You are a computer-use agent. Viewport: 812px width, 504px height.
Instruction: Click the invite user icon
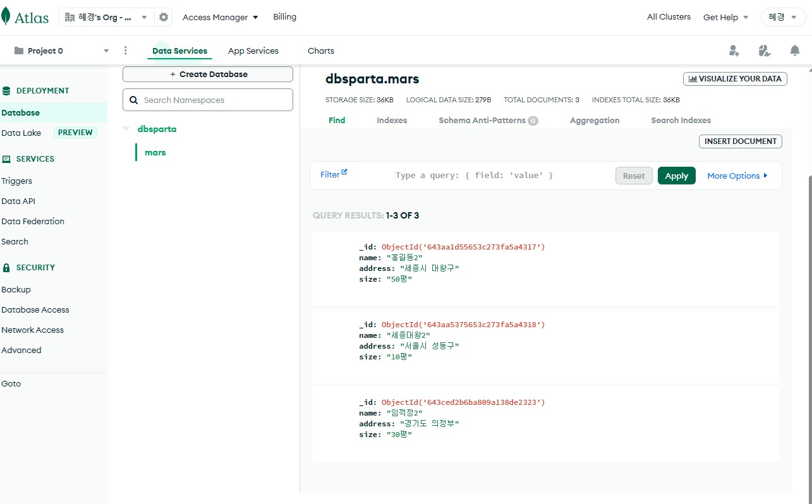pos(734,51)
